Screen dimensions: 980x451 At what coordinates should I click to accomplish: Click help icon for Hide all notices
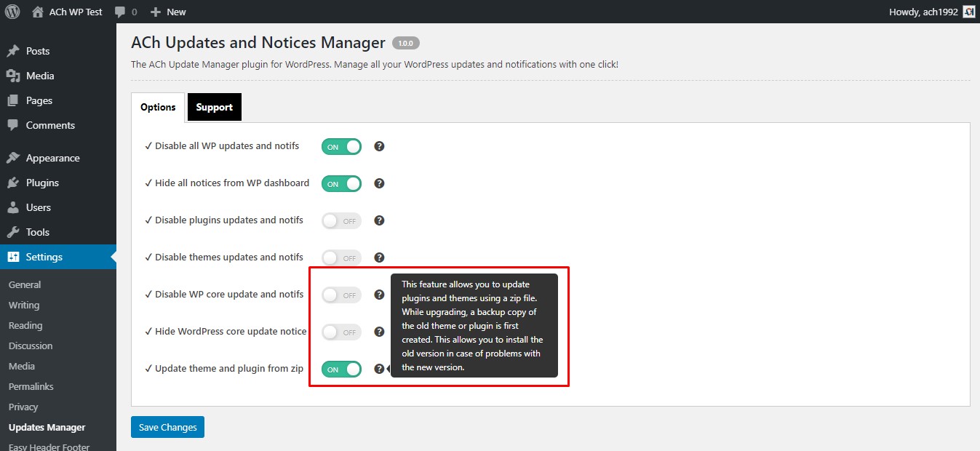tap(379, 183)
